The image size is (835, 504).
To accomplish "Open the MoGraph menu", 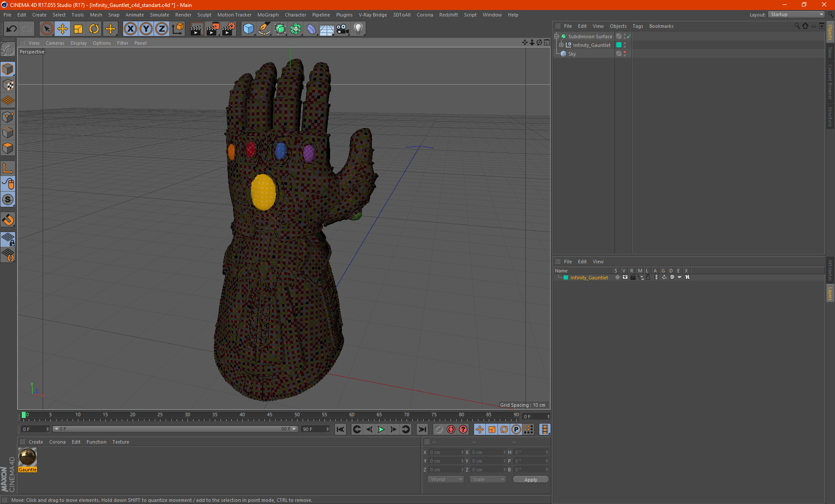I will click(x=268, y=15).
